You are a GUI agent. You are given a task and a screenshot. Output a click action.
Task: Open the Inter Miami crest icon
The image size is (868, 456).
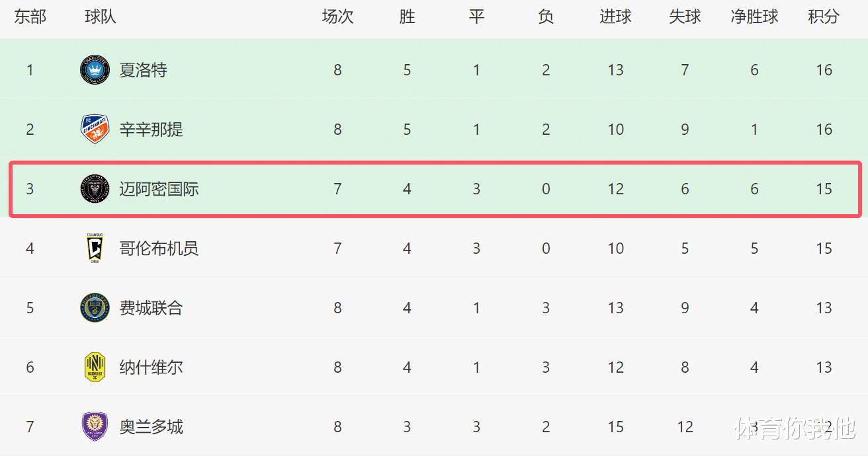coord(95,189)
